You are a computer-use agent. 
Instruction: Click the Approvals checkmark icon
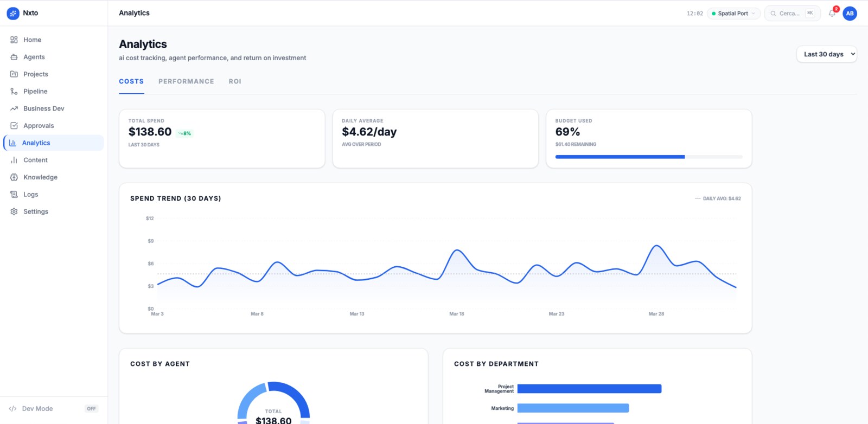14,126
